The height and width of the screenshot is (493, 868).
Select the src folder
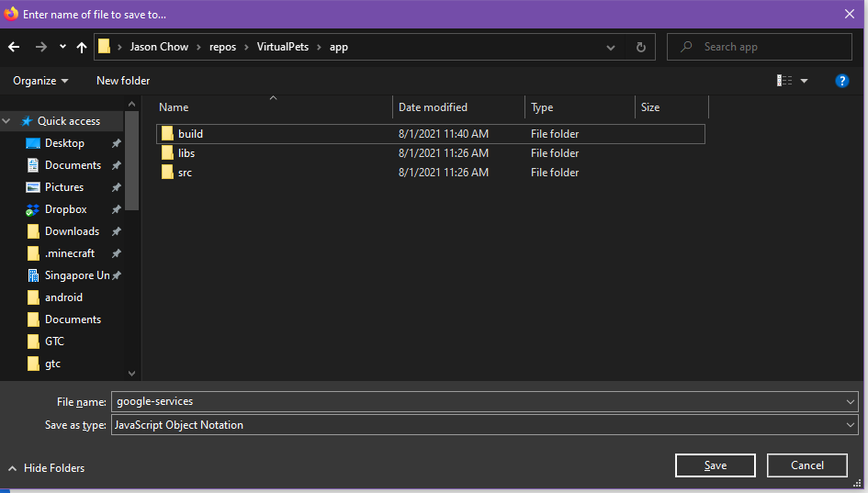tap(185, 173)
